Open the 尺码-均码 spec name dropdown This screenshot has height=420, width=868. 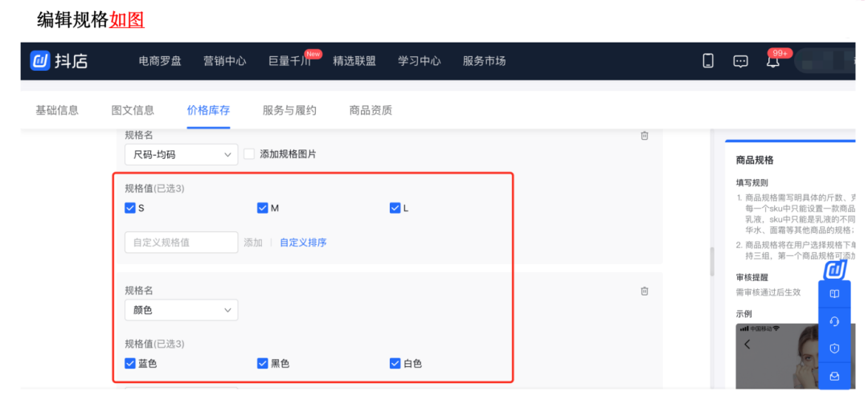(x=182, y=154)
